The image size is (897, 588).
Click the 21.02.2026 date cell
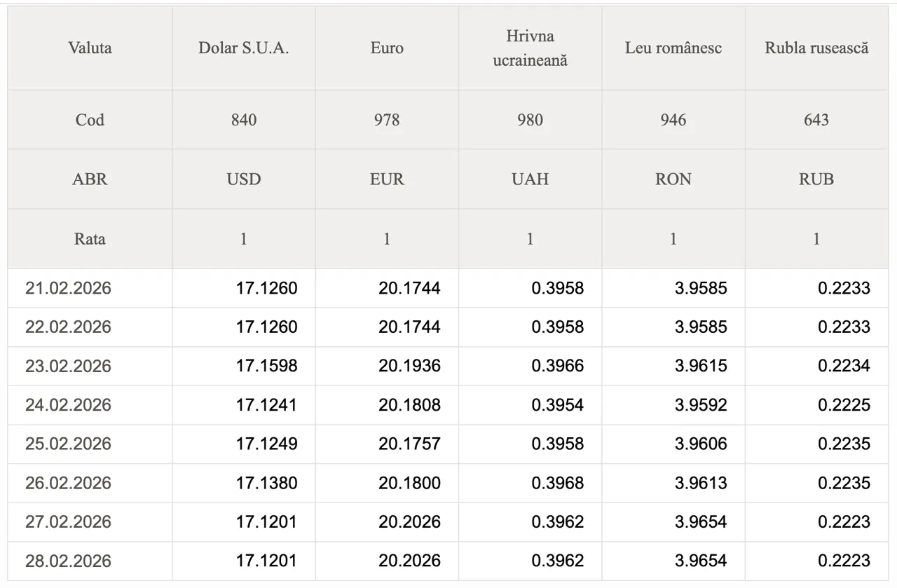(68, 288)
